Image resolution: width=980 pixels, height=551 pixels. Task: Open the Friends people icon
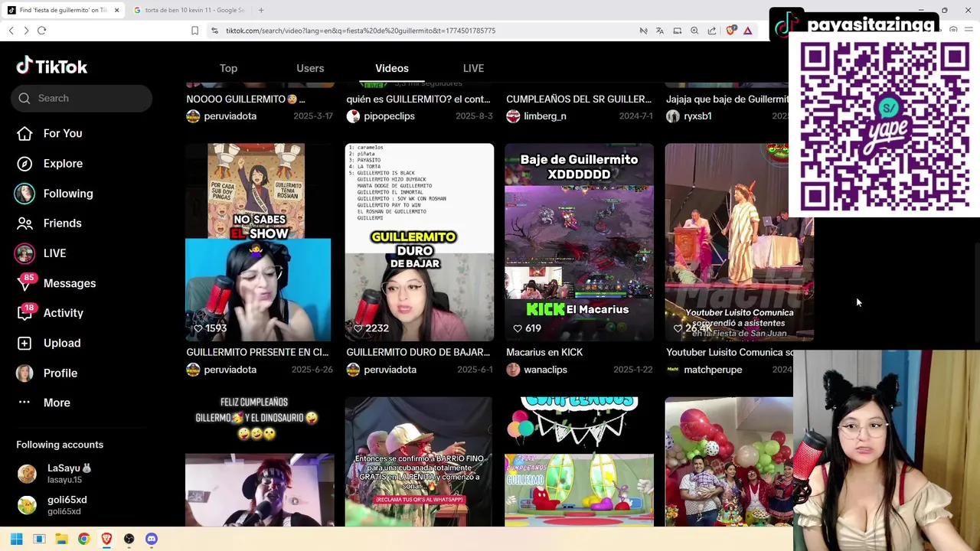point(24,223)
